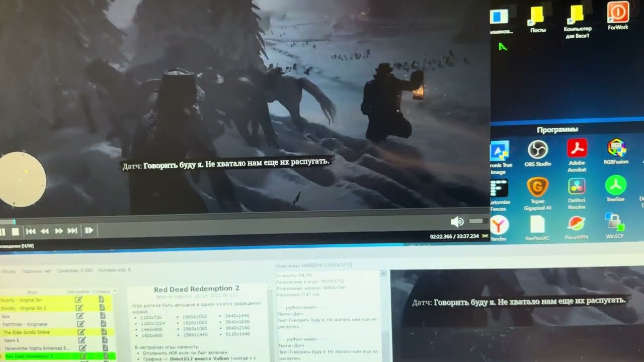The image size is (644, 362).
Task: Launch DaVinci Resolve shortcut
Action: 577,194
